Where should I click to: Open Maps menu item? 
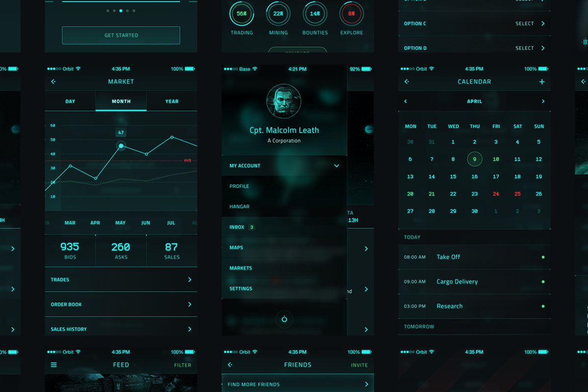284,247
